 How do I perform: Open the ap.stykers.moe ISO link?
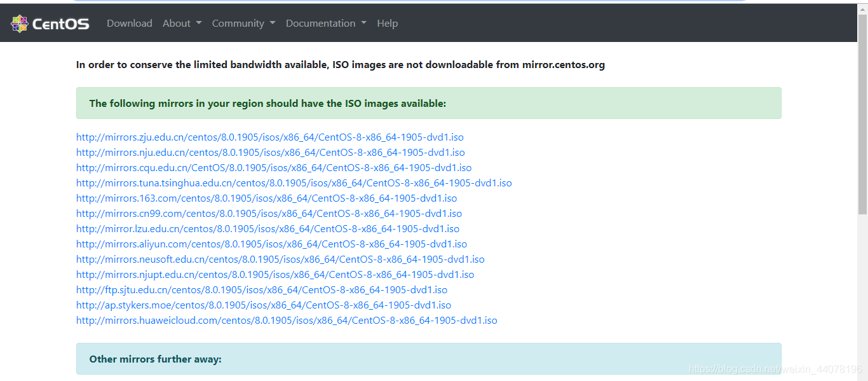pyautogui.click(x=264, y=305)
